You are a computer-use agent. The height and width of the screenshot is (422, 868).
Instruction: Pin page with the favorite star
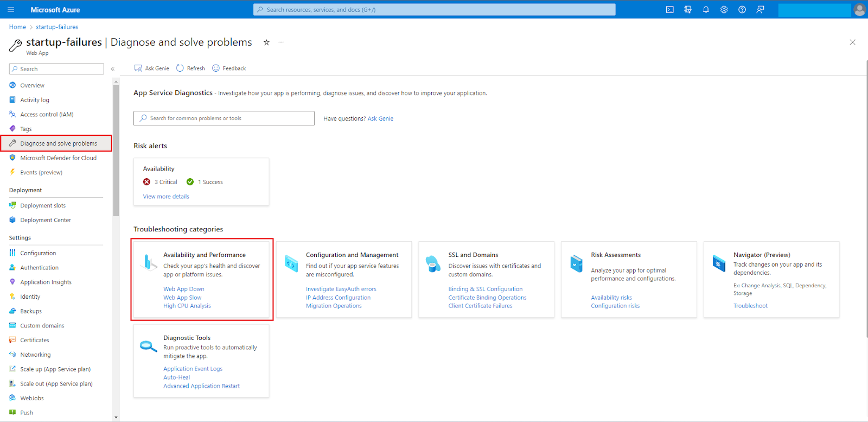[x=266, y=42]
